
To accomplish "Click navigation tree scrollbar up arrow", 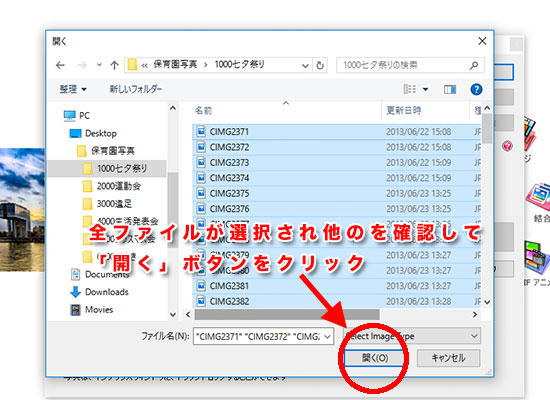I will pyautogui.click(x=173, y=108).
